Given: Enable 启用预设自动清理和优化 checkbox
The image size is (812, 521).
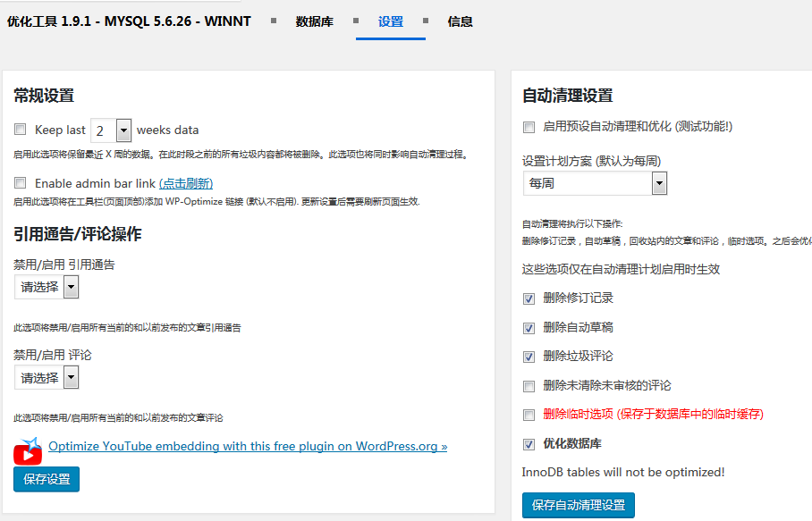Looking at the screenshot, I should click(529, 127).
